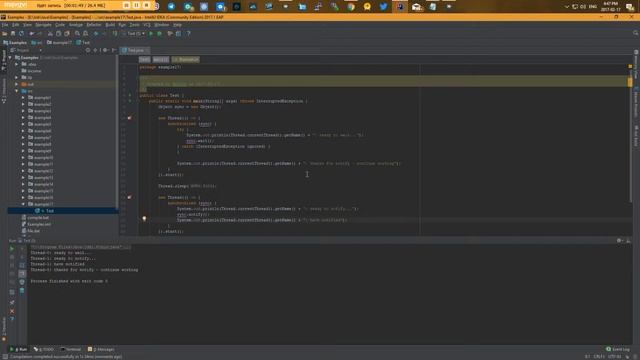Open the Event Log
Image resolution: width=640 pixels, height=360 pixels.
pyautogui.click(x=618, y=349)
